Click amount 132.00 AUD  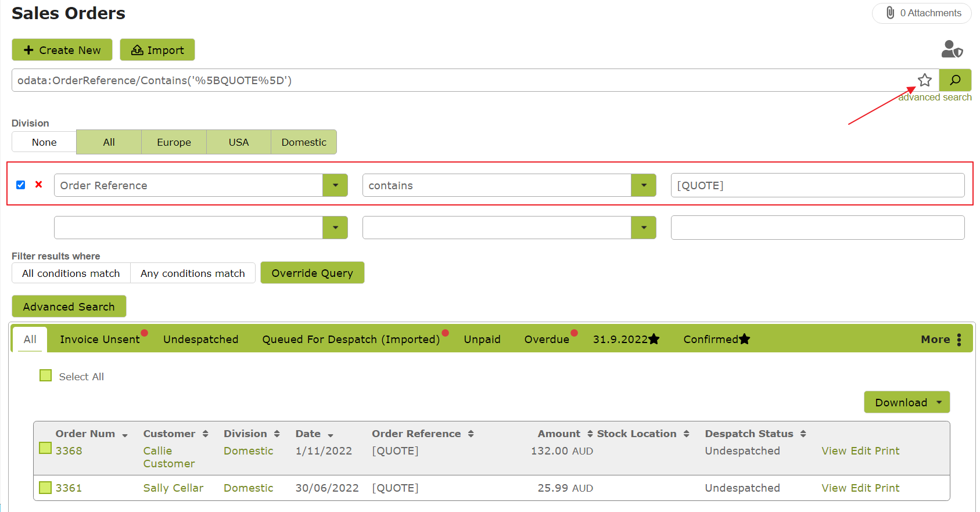coord(562,451)
